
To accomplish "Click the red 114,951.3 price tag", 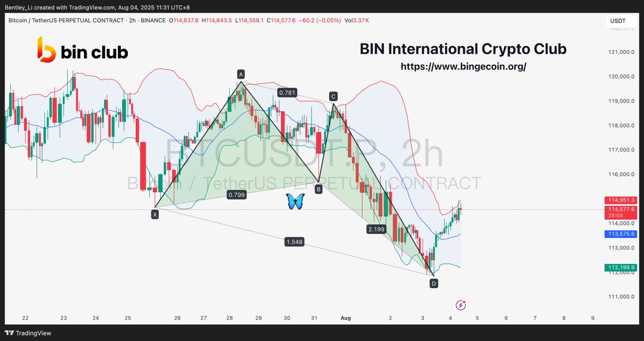I will (x=621, y=200).
